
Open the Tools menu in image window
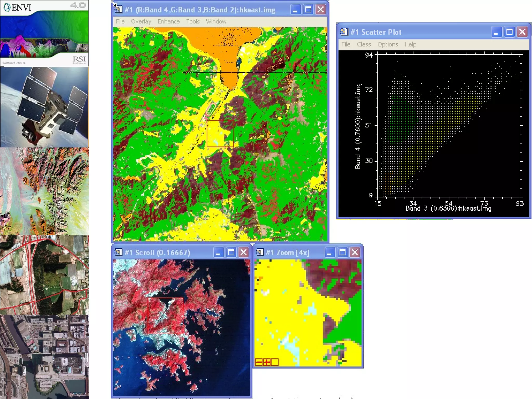(193, 22)
